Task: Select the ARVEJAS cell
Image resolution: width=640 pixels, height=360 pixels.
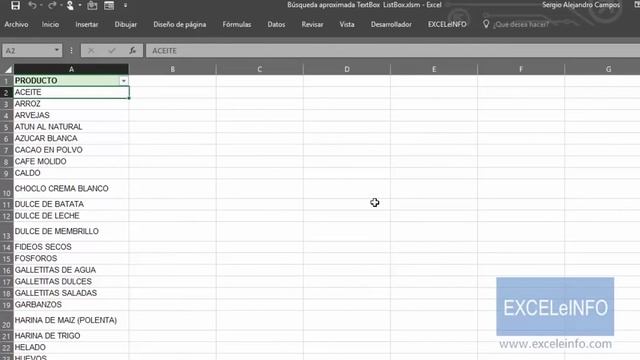Action: (71, 115)
